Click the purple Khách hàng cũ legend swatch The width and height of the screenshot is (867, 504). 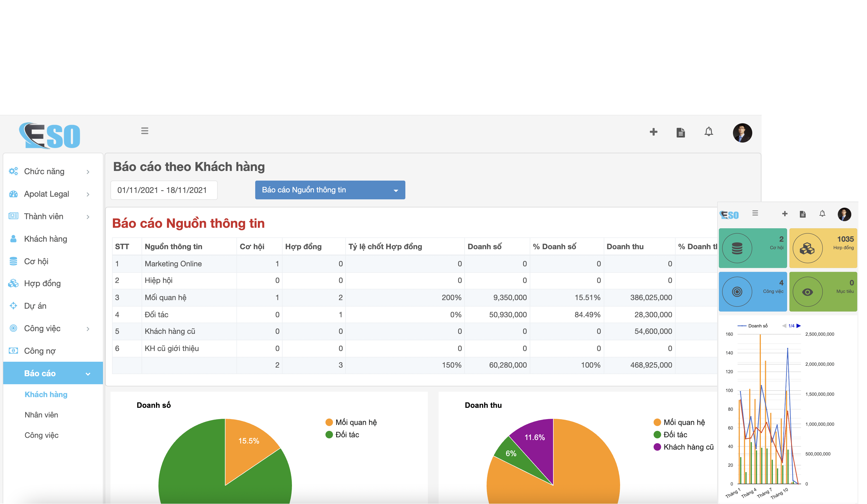657,447
